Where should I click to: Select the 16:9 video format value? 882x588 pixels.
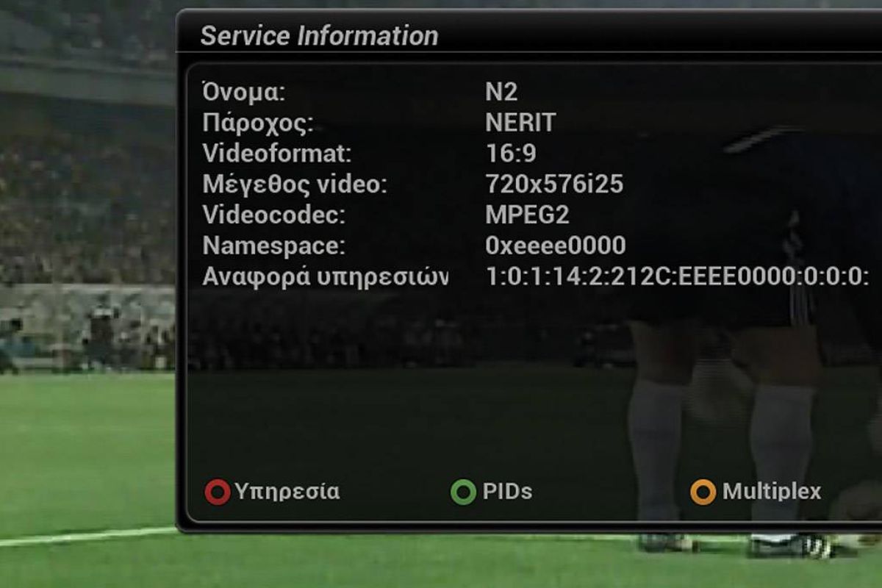coord(511,154)
